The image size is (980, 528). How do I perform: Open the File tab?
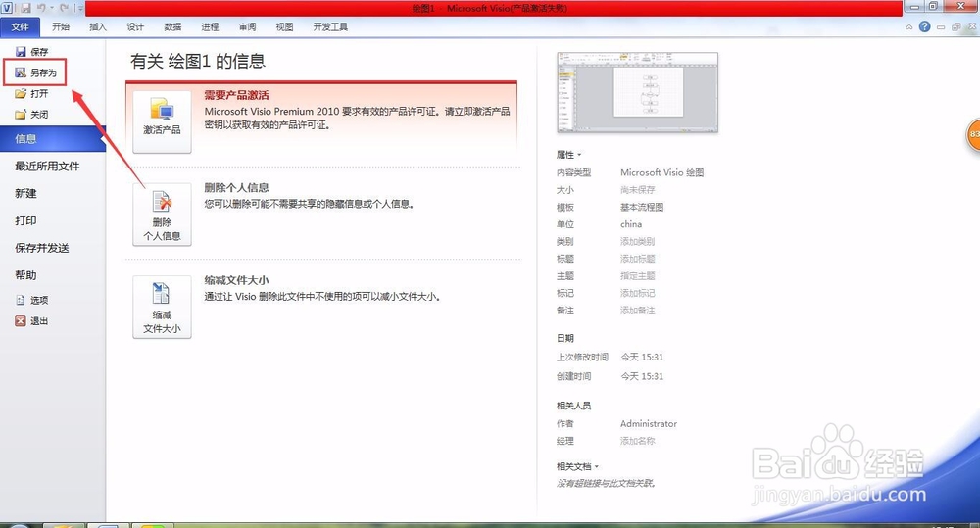pyautogui.click(x=20, y=26)
